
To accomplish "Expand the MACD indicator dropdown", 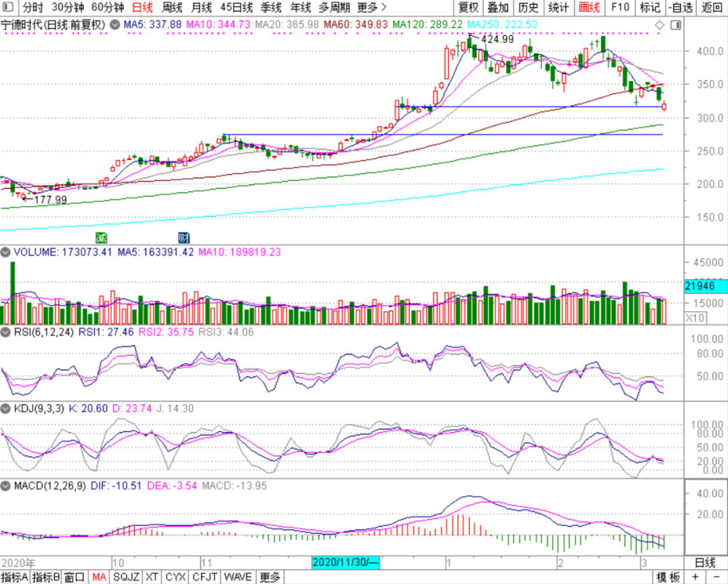I will [5, 486].
